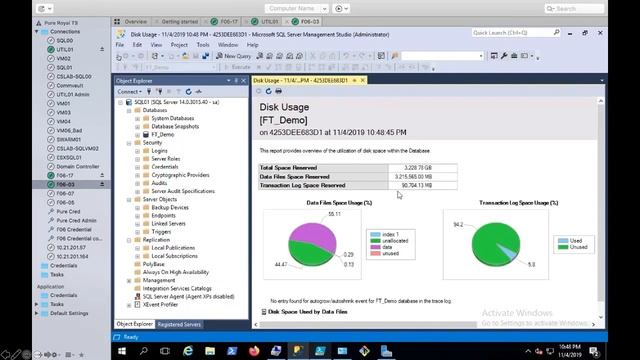Expand the System Databases node
This screenshot has height=360, width=640.
pos(138,118)
